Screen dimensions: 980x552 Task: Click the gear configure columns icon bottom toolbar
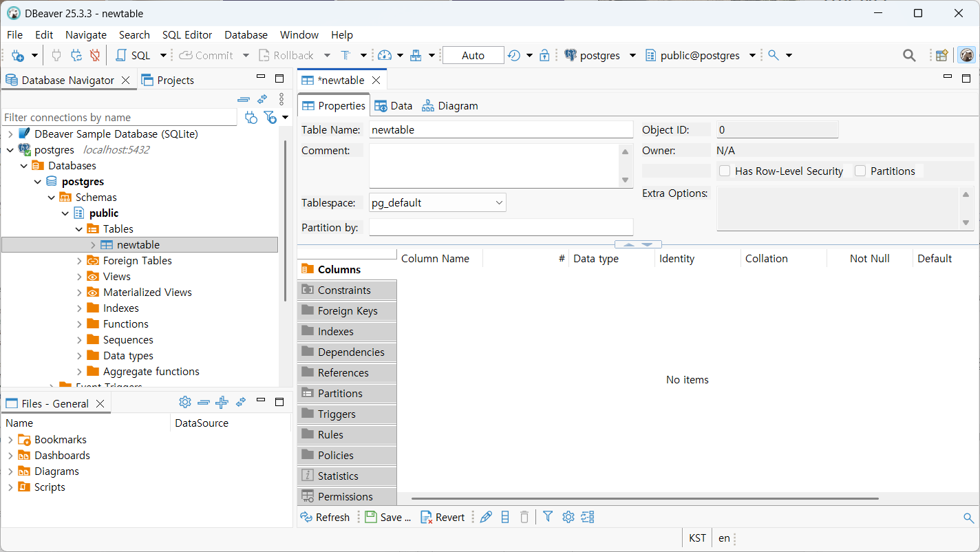click(568, 517)
